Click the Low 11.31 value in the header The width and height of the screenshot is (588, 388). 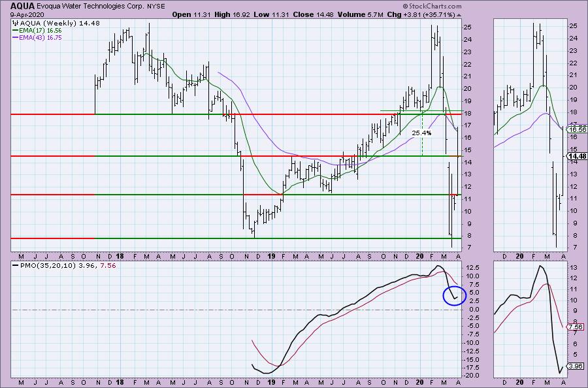click(x=270, y=14)
